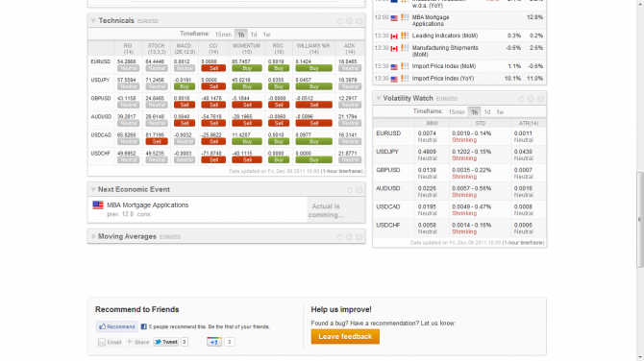Select 1w timeframe in Technicals

pos(266,35)
